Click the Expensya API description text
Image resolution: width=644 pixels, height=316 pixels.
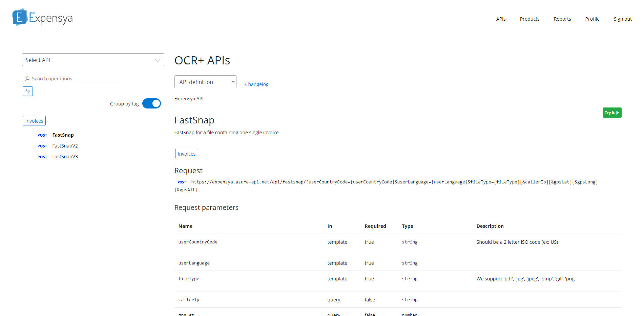(189, 99)
